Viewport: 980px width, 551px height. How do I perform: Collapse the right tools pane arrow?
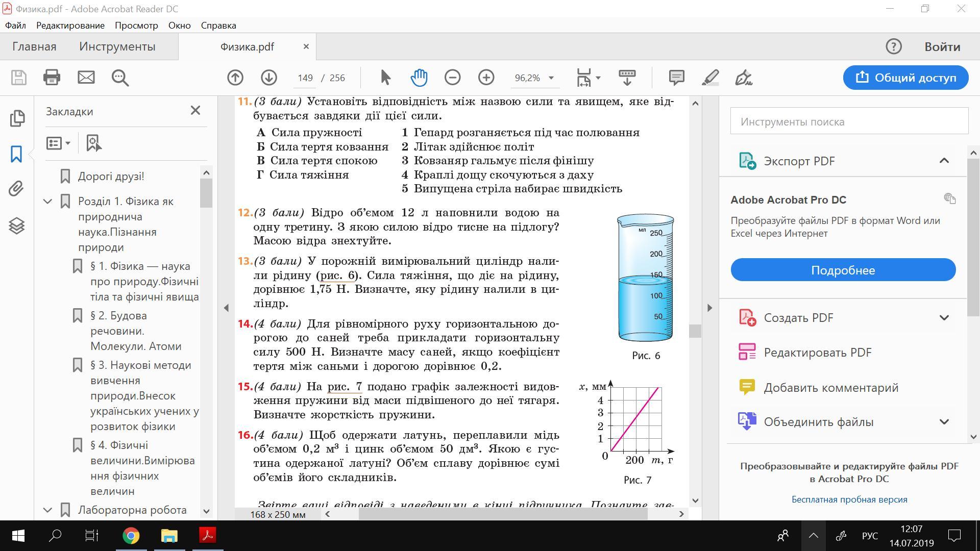click(x=709, y=308)
